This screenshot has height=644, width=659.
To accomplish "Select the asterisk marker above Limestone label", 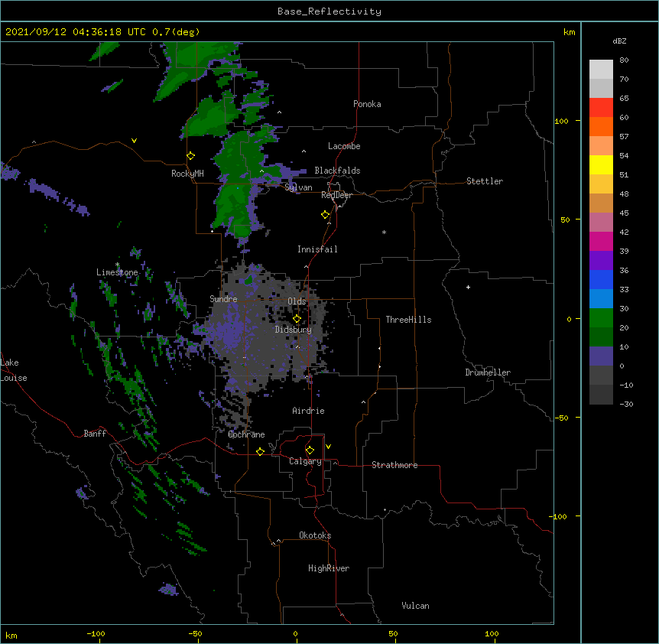I will 118,265.
